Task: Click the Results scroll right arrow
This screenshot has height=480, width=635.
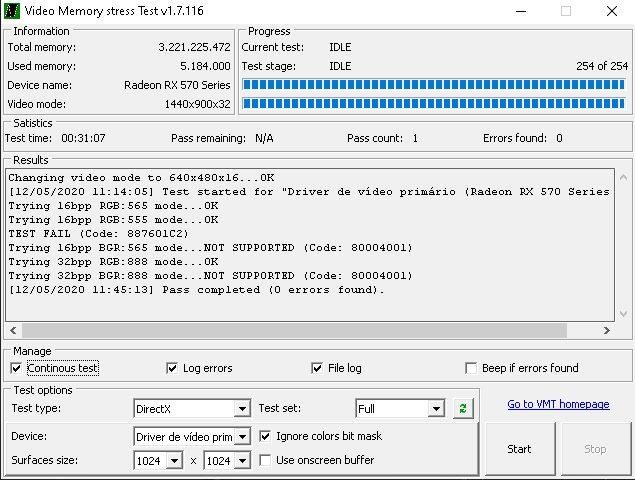Action: pyautogui.click(x=606, y=331)
